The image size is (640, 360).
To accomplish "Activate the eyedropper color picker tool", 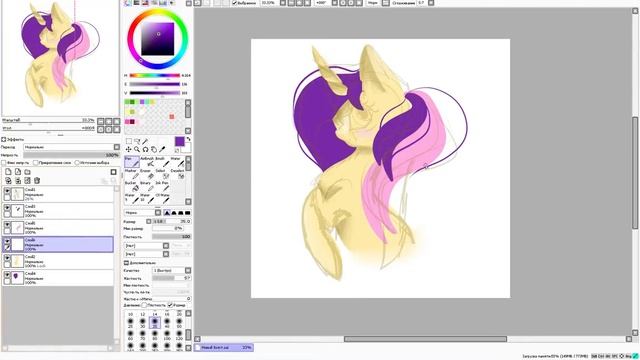I will click(x=162, y=149).
